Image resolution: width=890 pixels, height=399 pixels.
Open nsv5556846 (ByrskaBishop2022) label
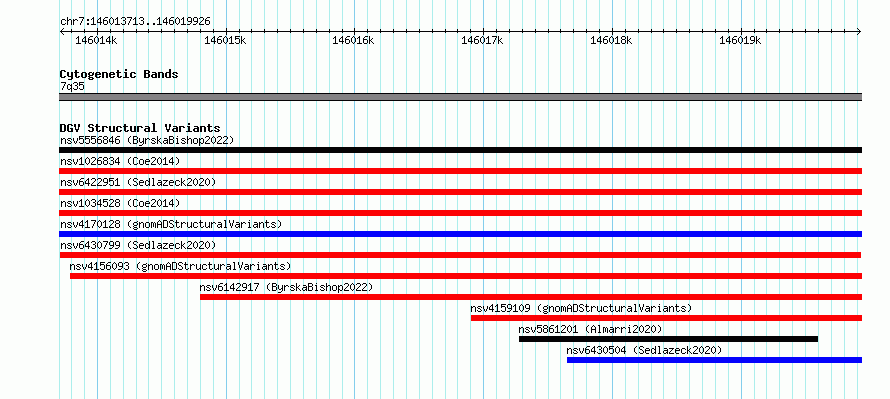[x=147, y=140]
